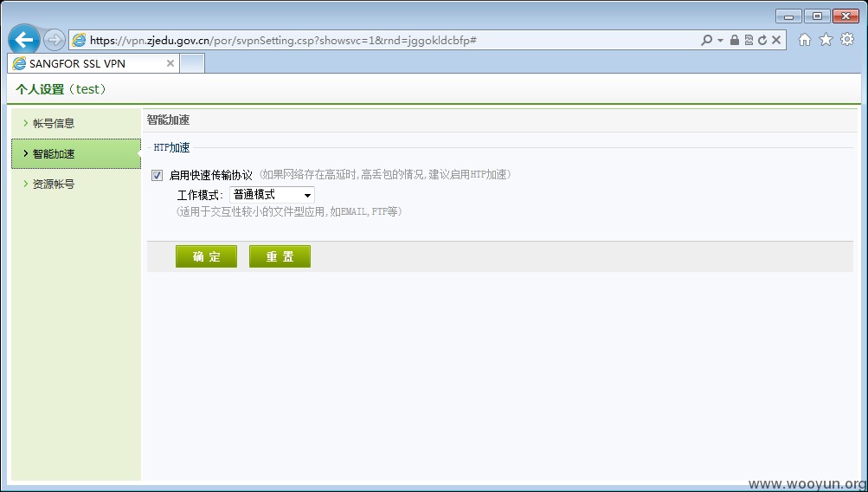The image size is (868, 492).
Task: Click the HTP加速 section label
Action: (171, 147)
